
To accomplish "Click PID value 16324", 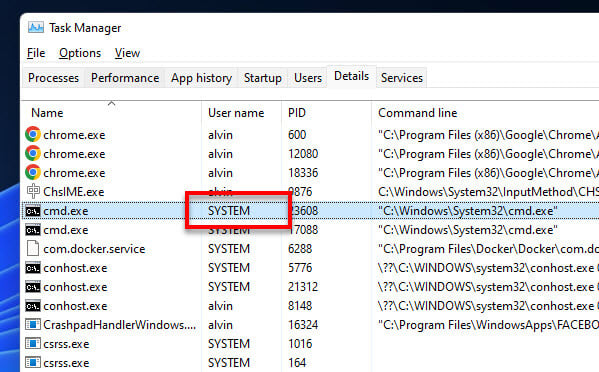I will 303,325.
